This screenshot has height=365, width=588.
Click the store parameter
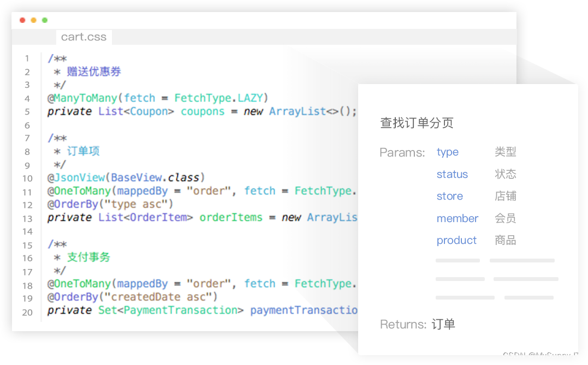click(x=450, y=196)
